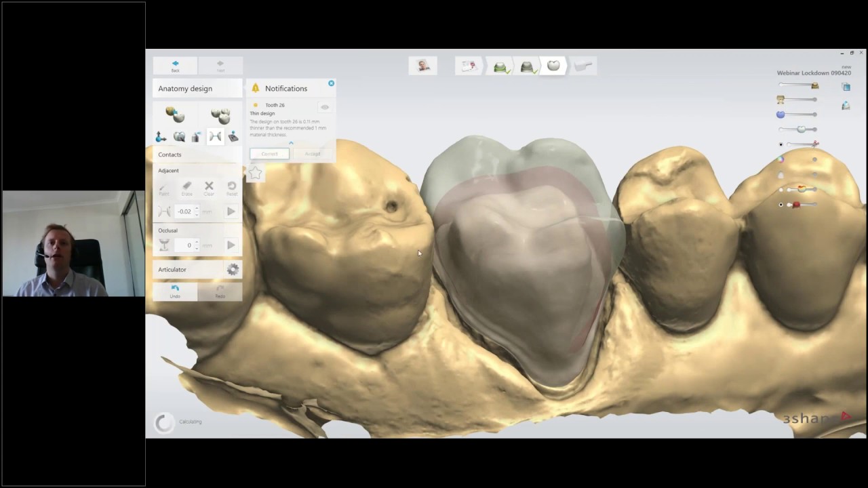Close the Notifications panel
This screenshot has width=868, height=488.
click(332, 83)
